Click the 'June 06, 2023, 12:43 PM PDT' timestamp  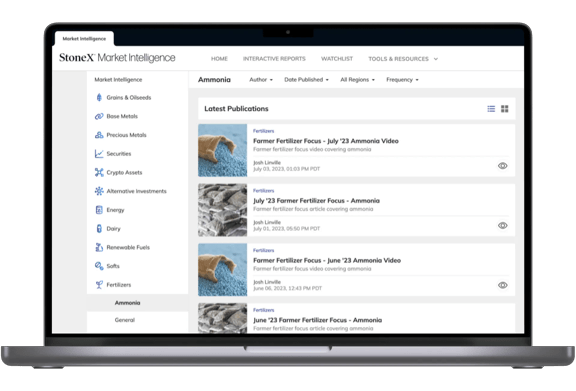pyautogui.click(x=288, y=288)
